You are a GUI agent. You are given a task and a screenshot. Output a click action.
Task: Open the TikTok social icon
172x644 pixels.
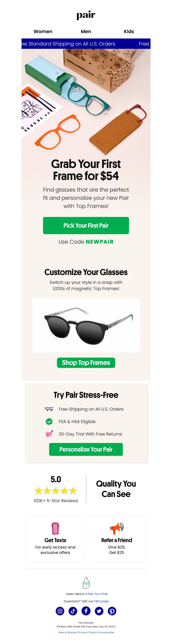pyautogui.click(x=73, y=611)
